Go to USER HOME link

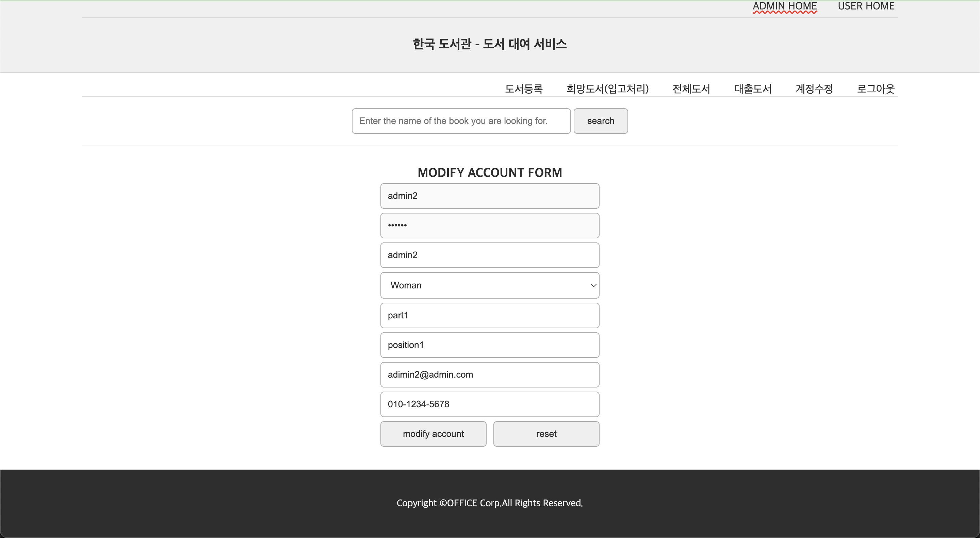866,6
